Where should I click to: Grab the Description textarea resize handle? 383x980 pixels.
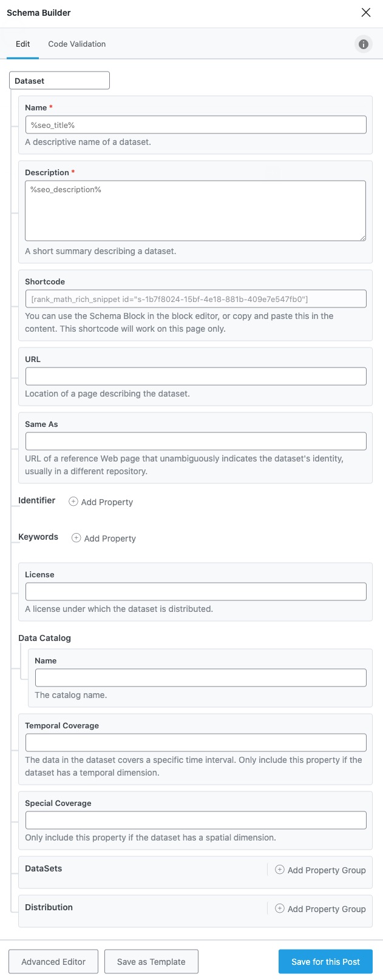[x=362, y=238]
